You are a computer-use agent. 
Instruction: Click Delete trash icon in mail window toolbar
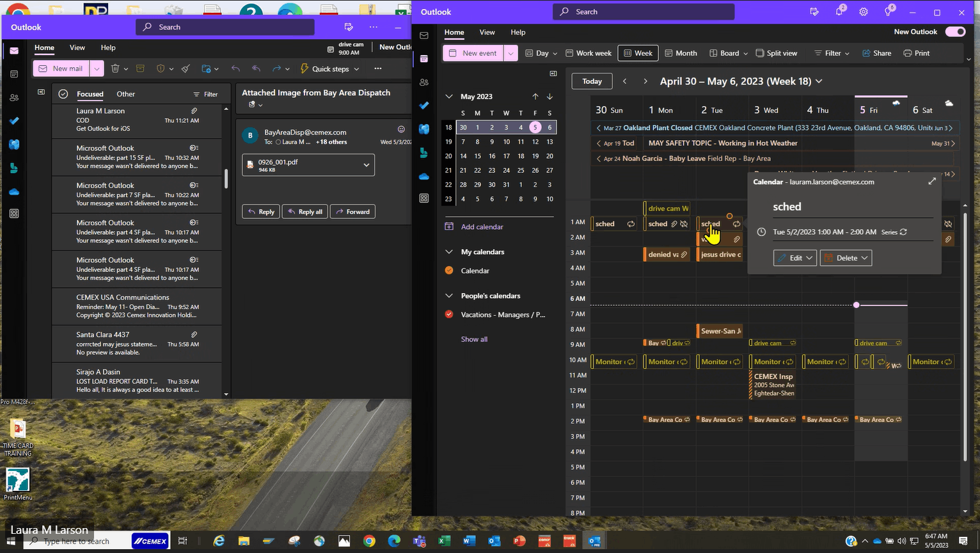click(x=115, y=68)
